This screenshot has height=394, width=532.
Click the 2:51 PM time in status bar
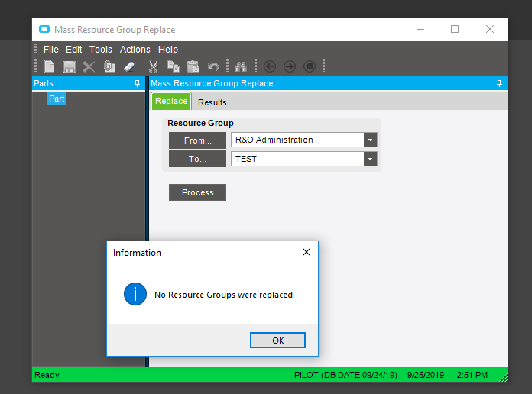[x=472, y=375]
